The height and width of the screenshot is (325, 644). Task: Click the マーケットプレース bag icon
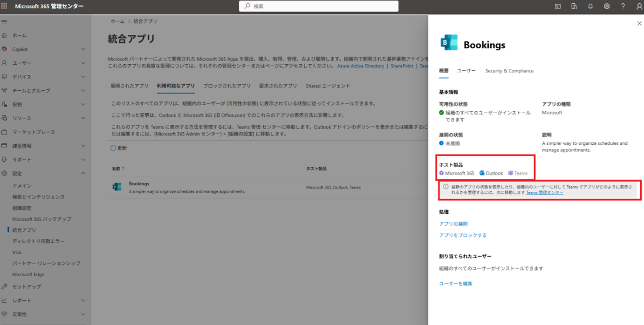(4, 132)
